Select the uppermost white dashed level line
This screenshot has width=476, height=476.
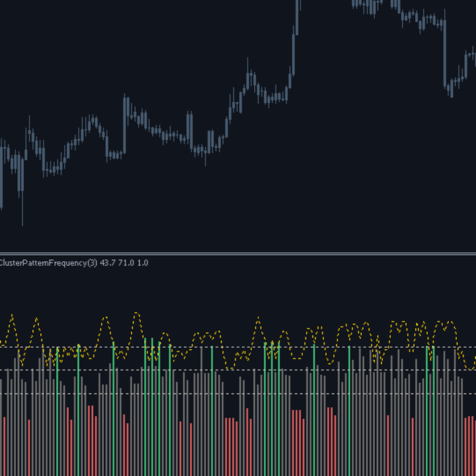tap(238, 347)
